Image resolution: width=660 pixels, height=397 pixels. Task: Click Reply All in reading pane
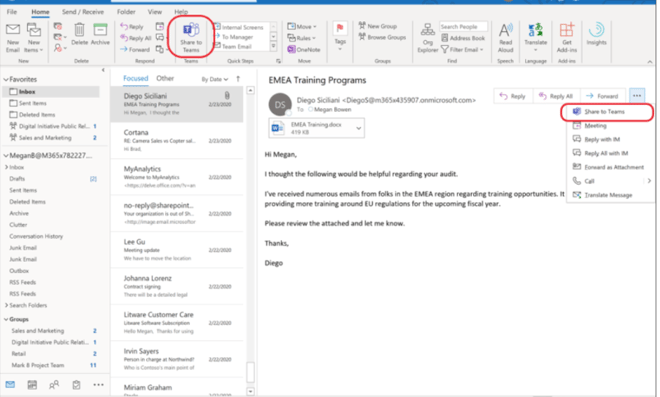556,96
